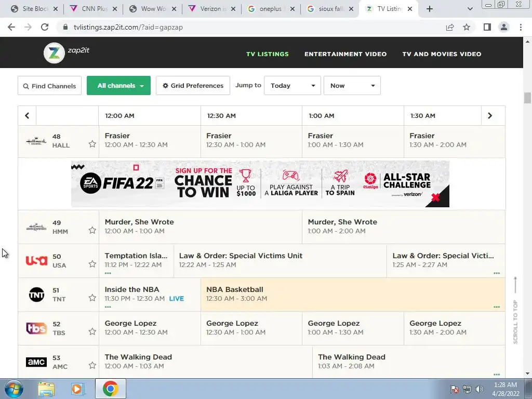Open a new browser tab

tap(430, 9)
